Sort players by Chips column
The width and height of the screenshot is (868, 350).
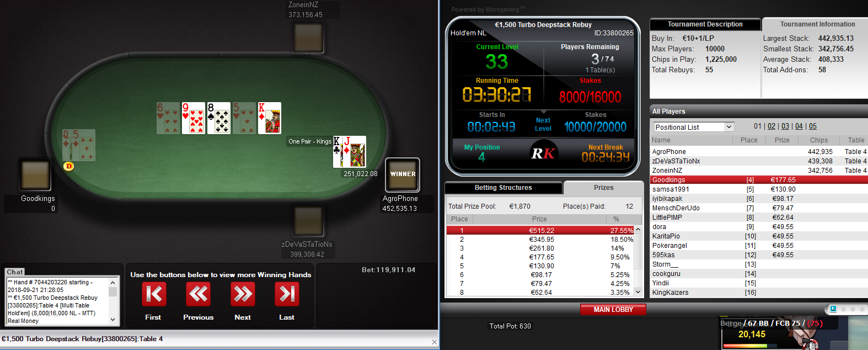click(819, 140)
